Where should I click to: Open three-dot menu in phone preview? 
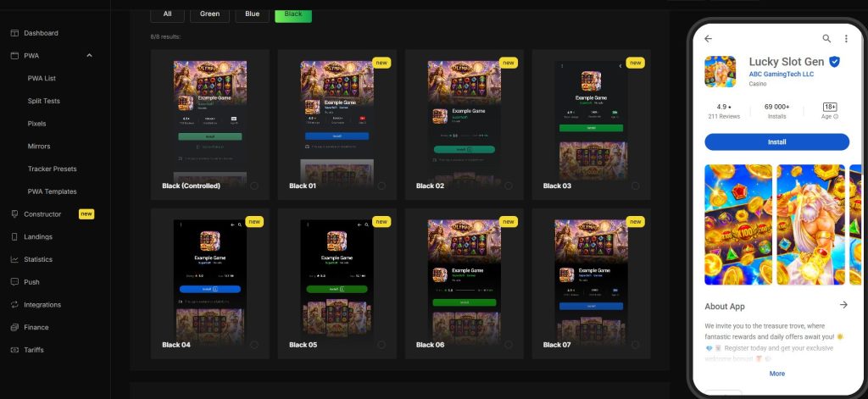(846, 39)
